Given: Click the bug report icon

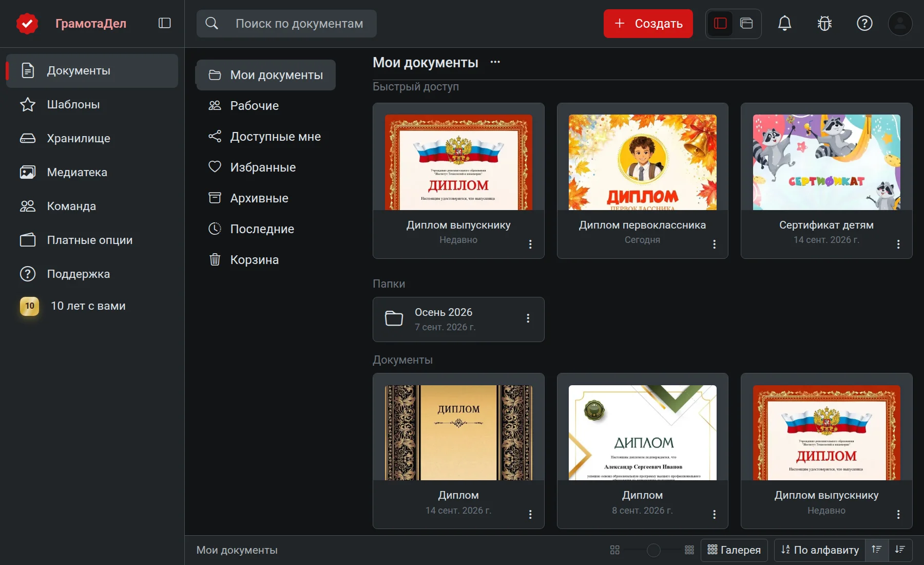Looking at the screenshot, I should coord(824,23).
